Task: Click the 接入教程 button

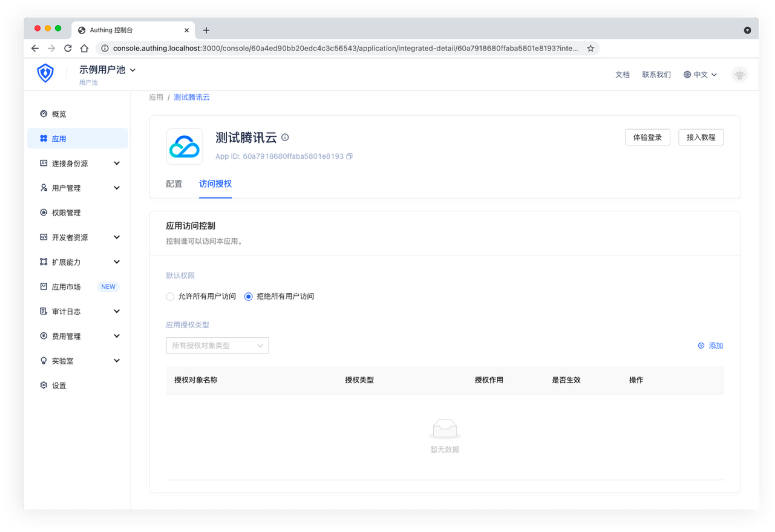Action: (x=701, y=137)
